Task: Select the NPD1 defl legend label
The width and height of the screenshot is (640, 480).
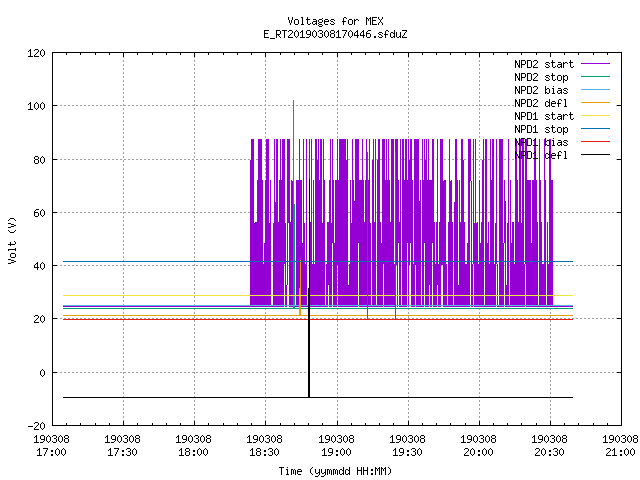Action: pyautogui.click(x=541, y=156)
